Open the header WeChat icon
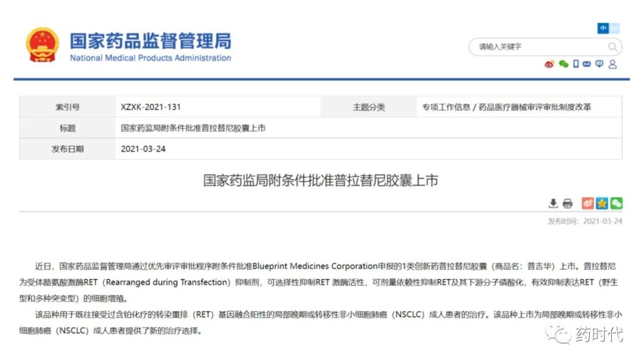This screenshot has width=644, height=363. click(563, 64)
